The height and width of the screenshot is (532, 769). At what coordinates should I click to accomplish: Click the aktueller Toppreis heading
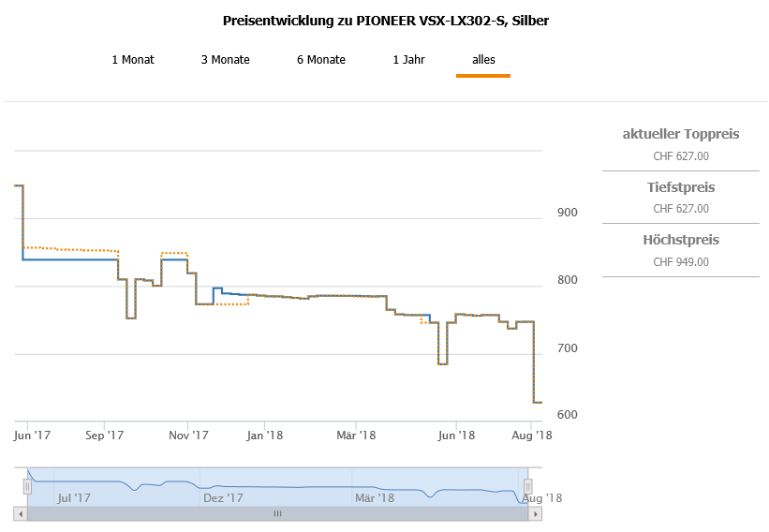point(681,134)
